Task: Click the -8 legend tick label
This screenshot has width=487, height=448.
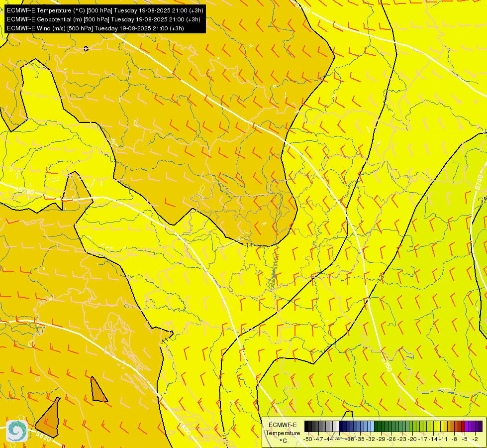Action: click(x=454, y=440)
